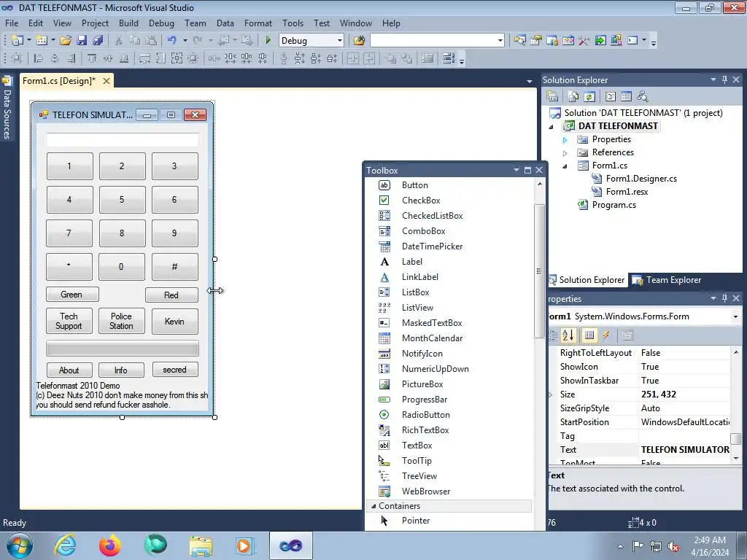Select Form1.Designer.cs in Solution Explorer
Viewport: 747px width, 560px height.
[x=641, y=179]
